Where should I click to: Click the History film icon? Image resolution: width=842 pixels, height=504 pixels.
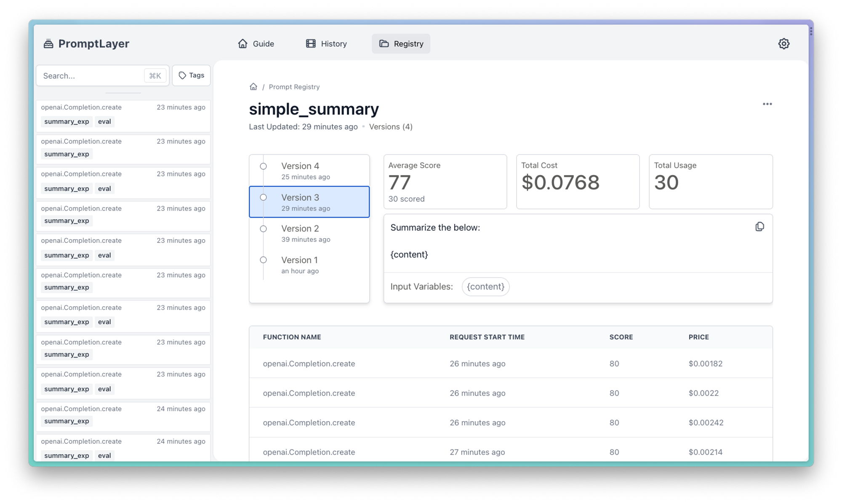pyautogui.click(x=311, y=44)
